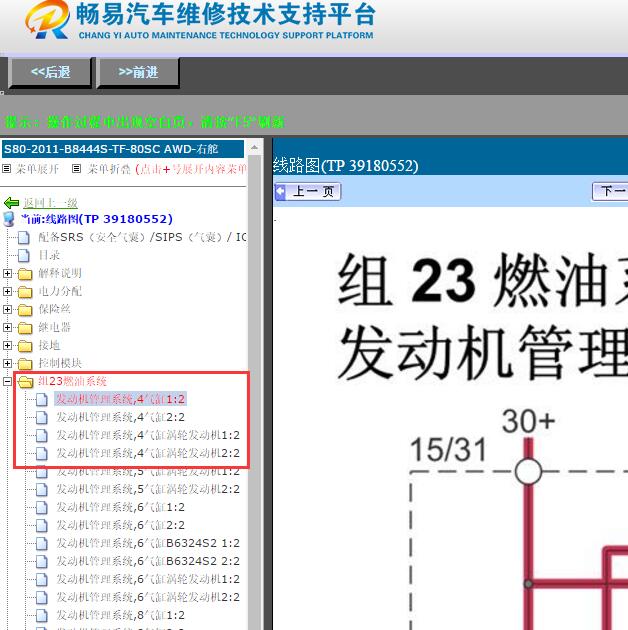Viewport: 628px width, 630px height.
Task: Click the 30+ terminal node in diagram
Action: (x=528, y=471)
